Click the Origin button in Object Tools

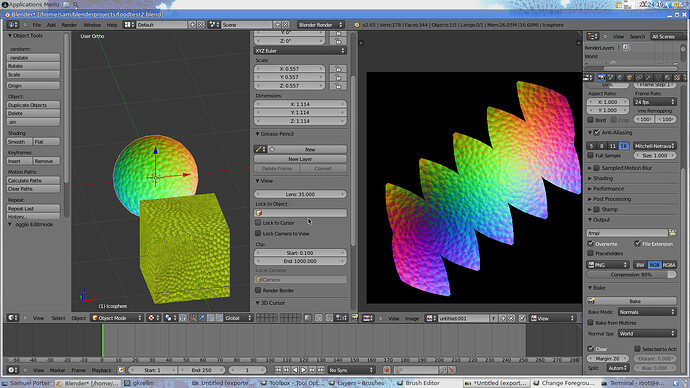tap(33, 85)
